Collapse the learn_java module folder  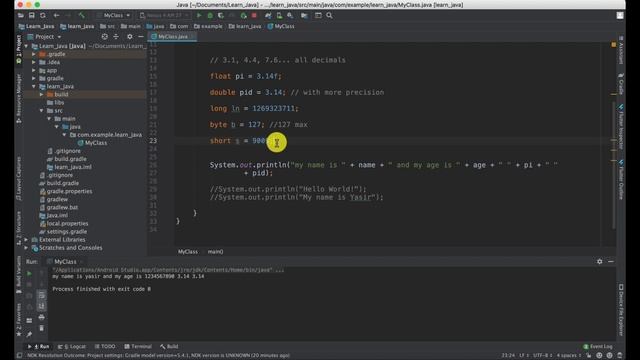[34, 87]
